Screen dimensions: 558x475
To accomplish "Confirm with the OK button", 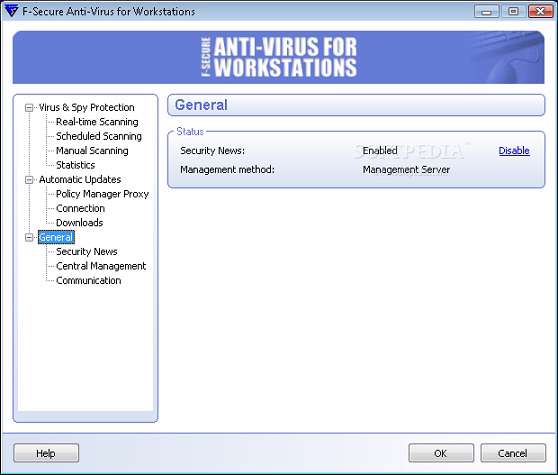I will pyautogui.click(x=441, y=453).
